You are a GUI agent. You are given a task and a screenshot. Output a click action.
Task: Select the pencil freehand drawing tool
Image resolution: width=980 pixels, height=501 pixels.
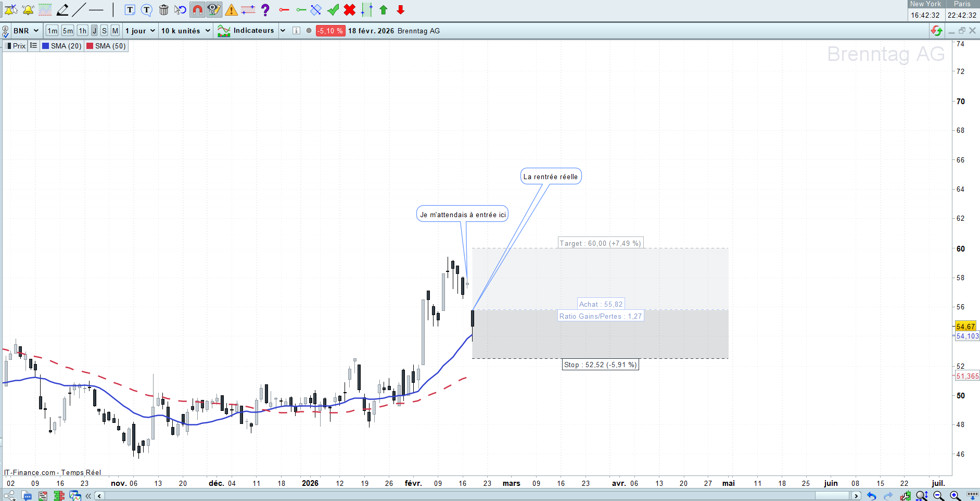tap(62, 9)
